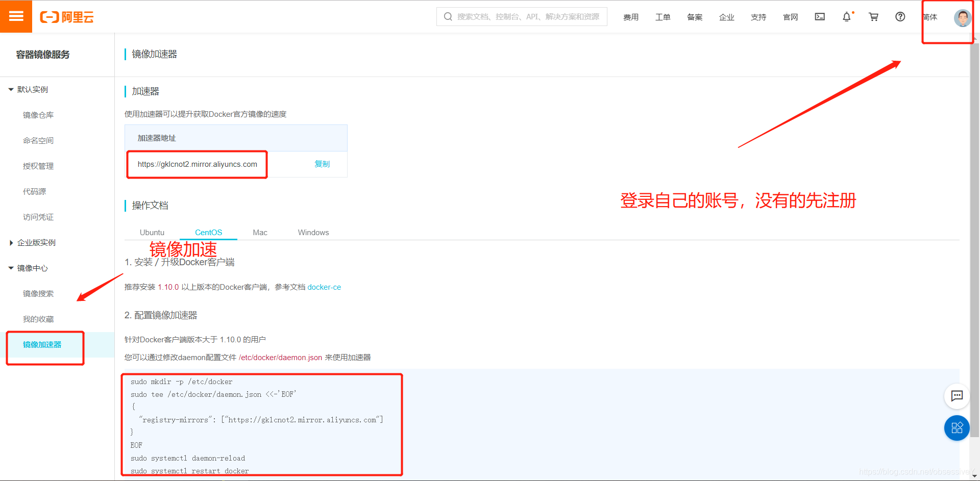Switch to the CentOS tab
The width and height of the screenshot is (980, 481).
tap(209, 233)
